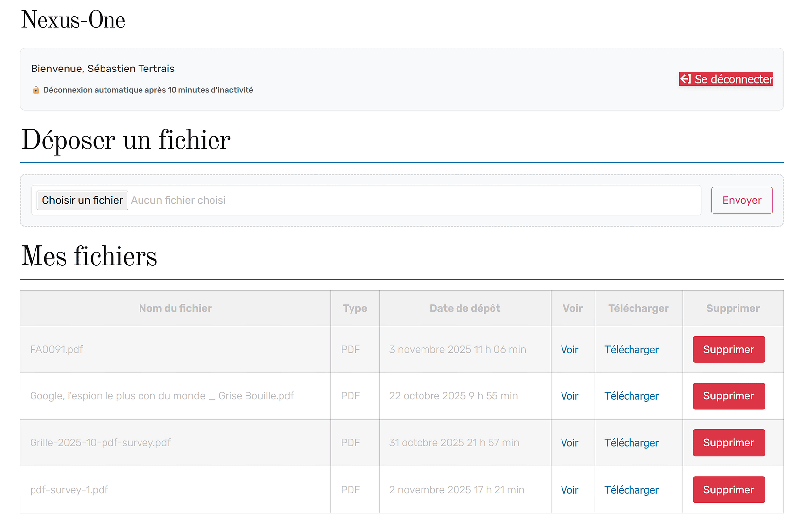The width and height of the screenshot is (808, 532).
Task: Delete the pdf-survey-1.pdf file
Action: [728, 490]
